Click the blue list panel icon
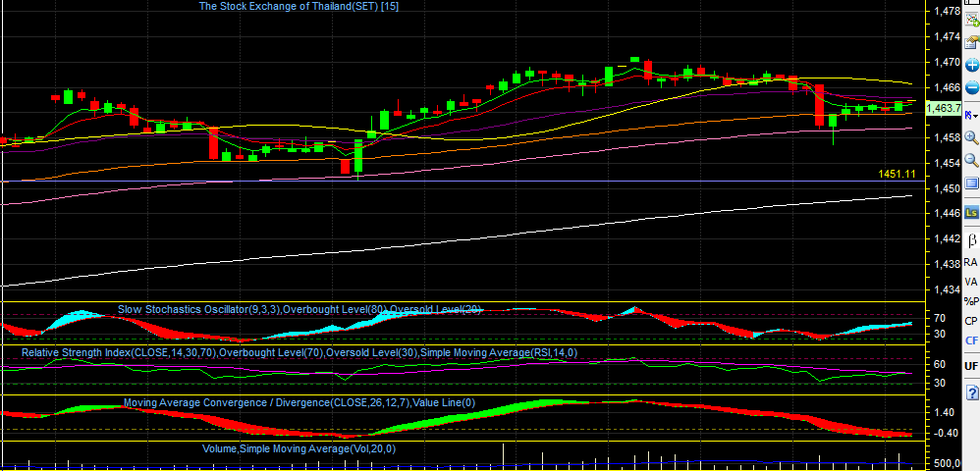Image resolution: width=980 pixels, height=471 pixels. tap(972, 183)
